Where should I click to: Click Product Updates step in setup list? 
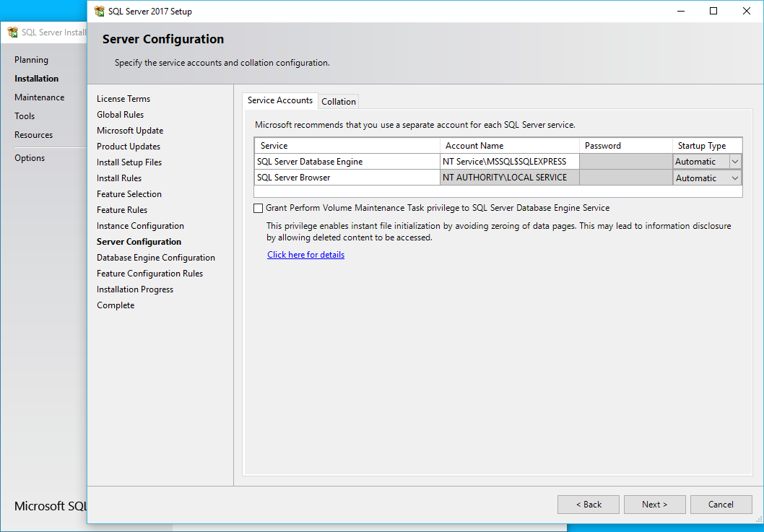(x=128, y=147)
